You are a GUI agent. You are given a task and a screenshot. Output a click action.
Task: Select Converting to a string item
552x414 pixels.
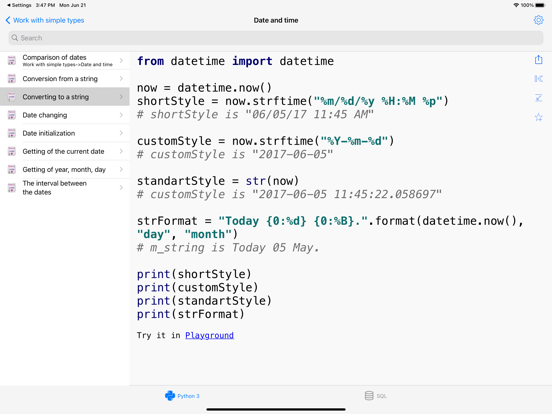pyautogui.click(x=65, y=96)
